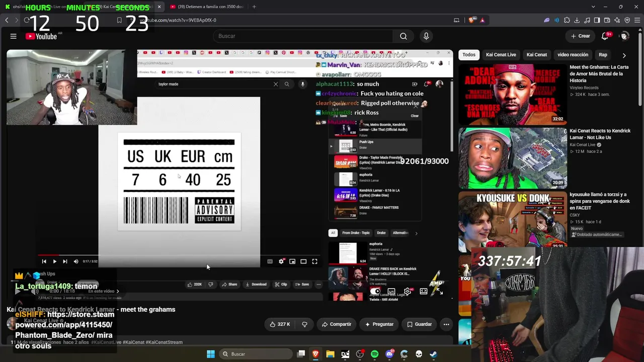Toggle the autoplay switch in the player

click(375, 291)
